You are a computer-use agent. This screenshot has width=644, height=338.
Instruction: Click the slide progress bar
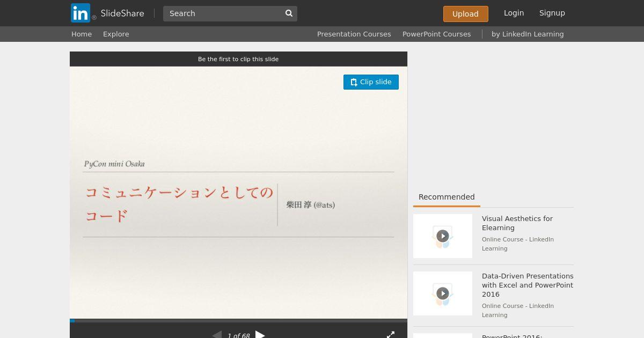coord(238,321)
